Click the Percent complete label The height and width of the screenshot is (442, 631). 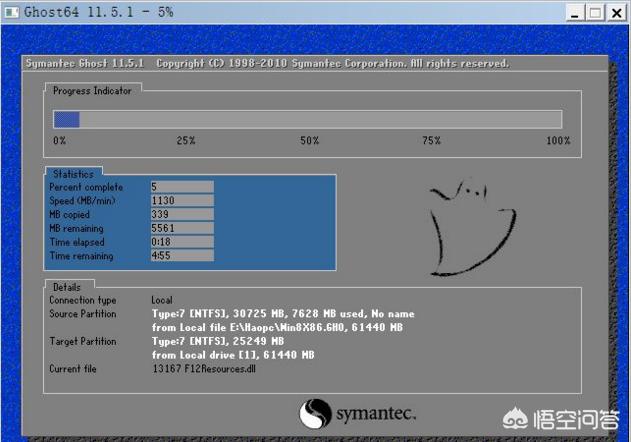tap(86, 187)
